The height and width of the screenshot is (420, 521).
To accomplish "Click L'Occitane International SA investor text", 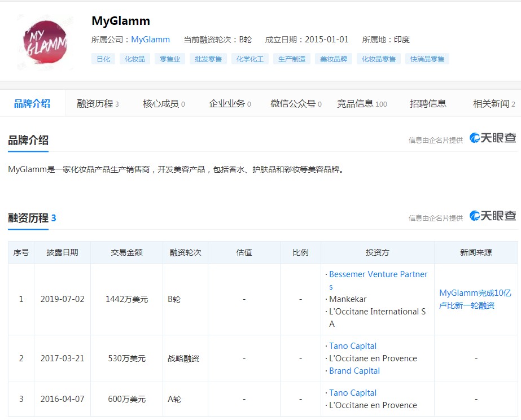I will [x=378, y=318].
